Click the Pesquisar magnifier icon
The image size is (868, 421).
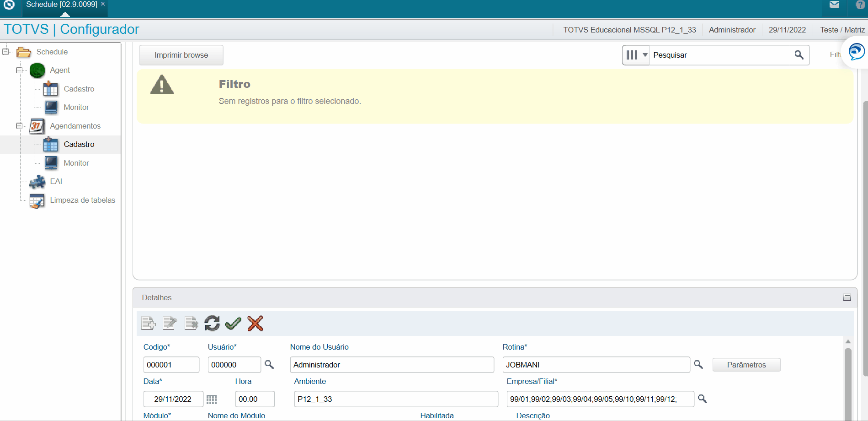799,55
